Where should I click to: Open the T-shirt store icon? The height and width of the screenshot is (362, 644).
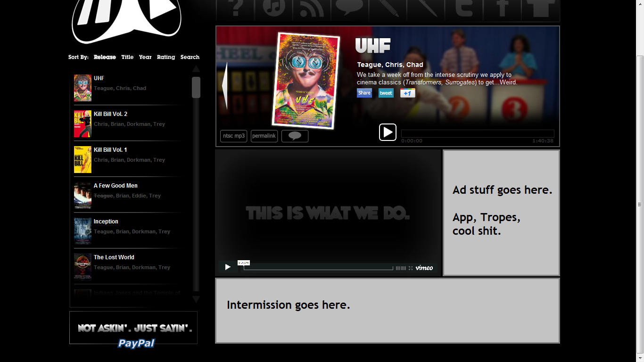tap(540, 9)
